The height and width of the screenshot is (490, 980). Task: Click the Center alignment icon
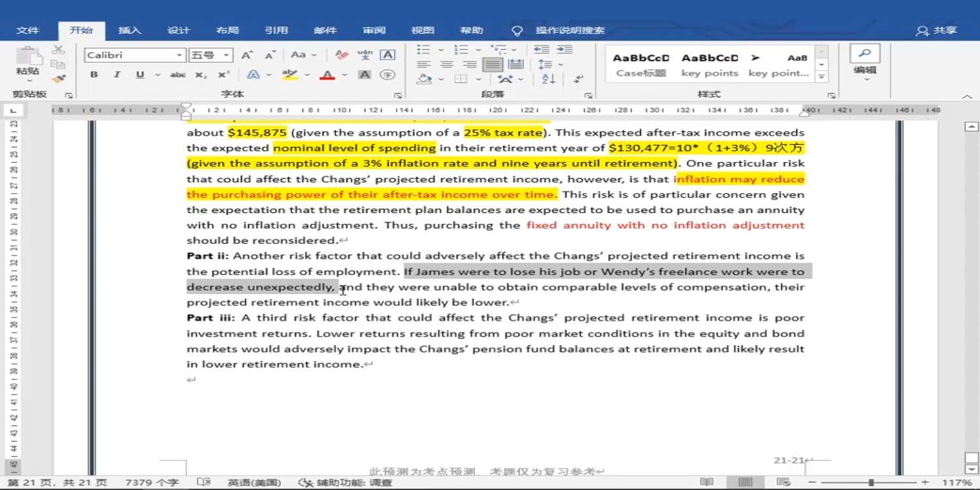tap(447, 65)
